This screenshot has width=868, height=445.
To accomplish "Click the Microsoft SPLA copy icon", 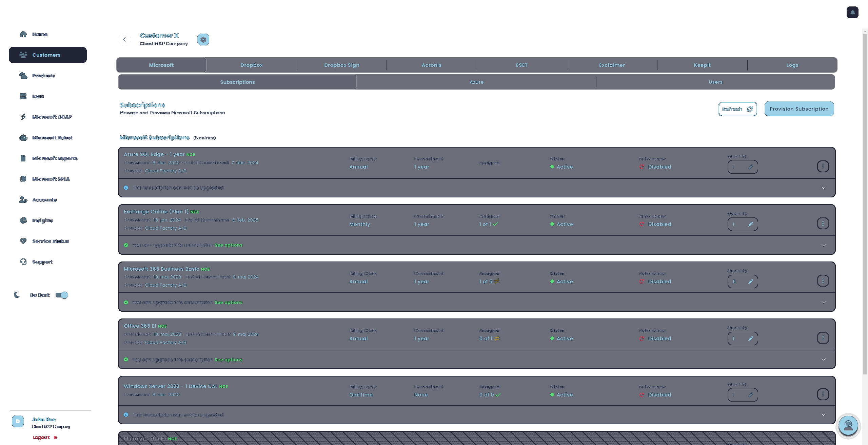I will click(x=23, y=179).
